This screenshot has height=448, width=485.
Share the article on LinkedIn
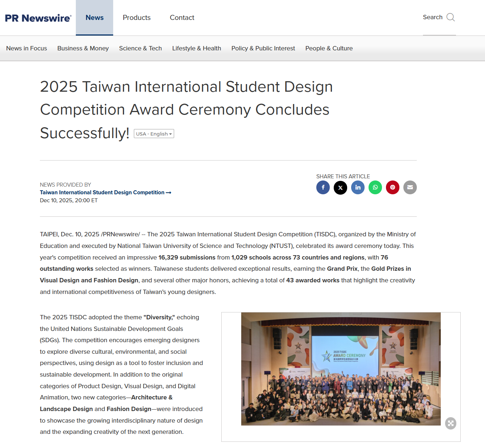(x=358, y=187)
